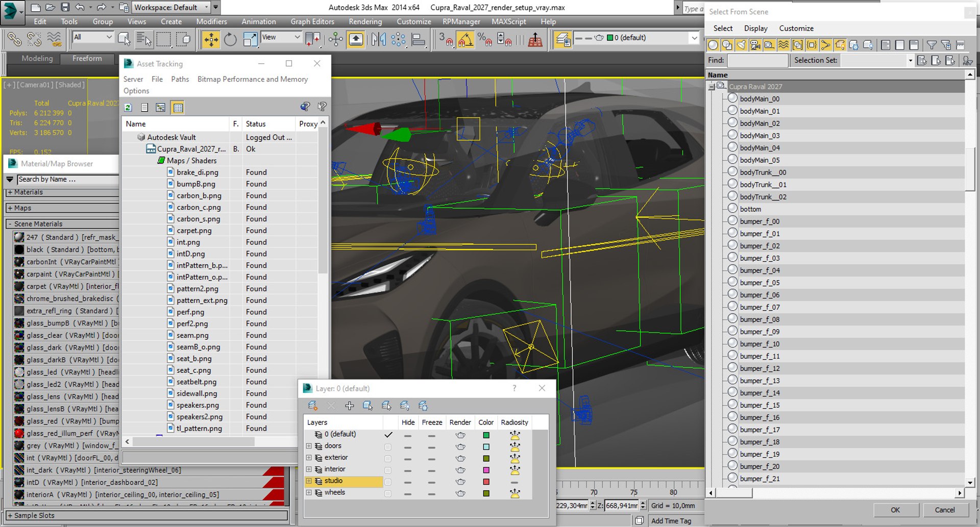Choose the Select and Scale tool

coord(250,39)
